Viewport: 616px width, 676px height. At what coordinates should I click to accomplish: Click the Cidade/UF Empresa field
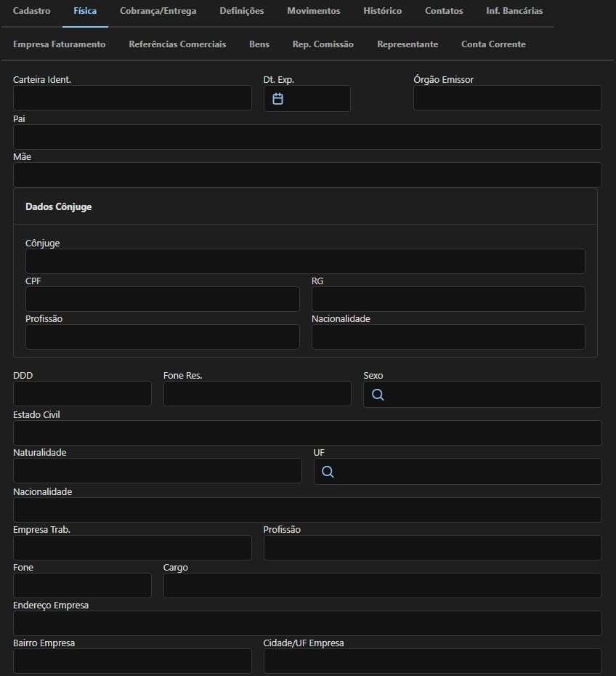tap(432, 661)
